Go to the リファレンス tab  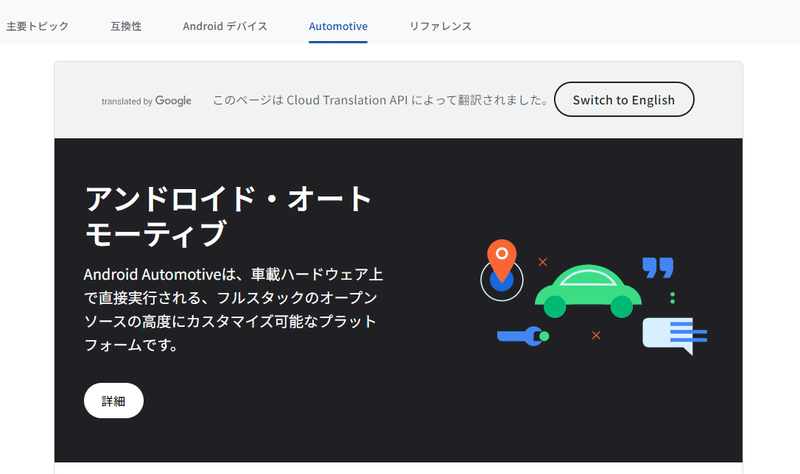click(440, 26)
